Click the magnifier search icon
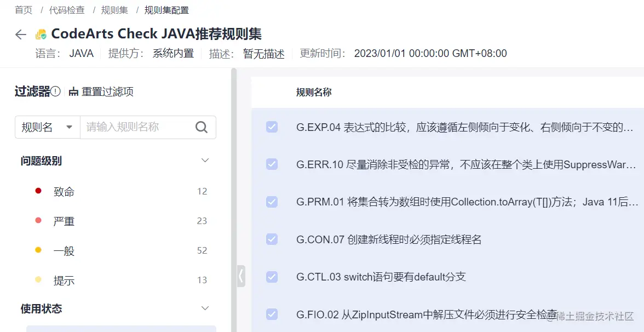 [202, 127]
